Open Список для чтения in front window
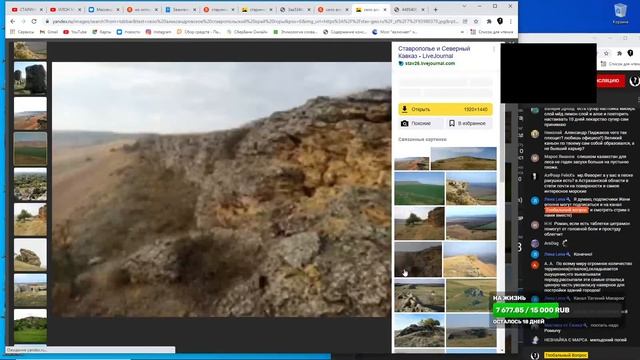The width and height of the screenshot is (640, 360). coord(492,32)
